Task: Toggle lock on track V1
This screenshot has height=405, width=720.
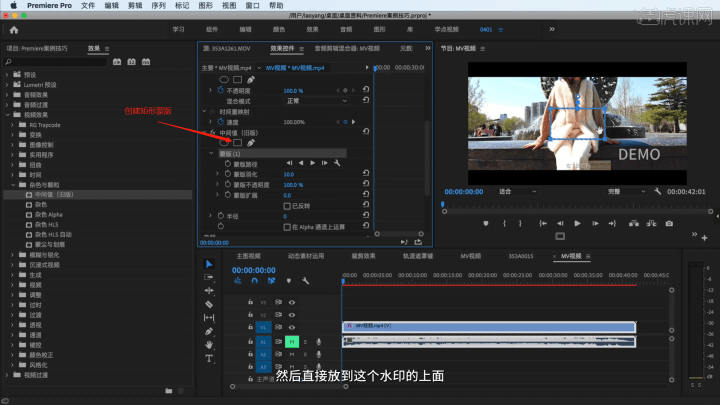Action: pos(250,327)
